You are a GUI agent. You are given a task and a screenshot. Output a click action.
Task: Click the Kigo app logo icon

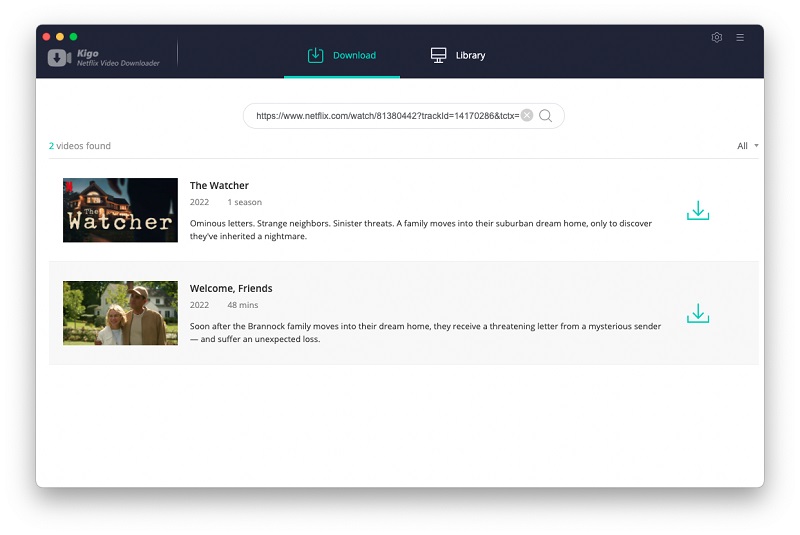(59, 58)
